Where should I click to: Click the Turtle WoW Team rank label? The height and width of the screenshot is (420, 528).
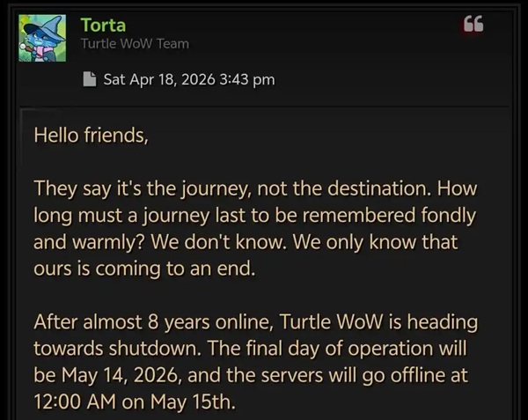pyautogui.click(x=135, y=44)
